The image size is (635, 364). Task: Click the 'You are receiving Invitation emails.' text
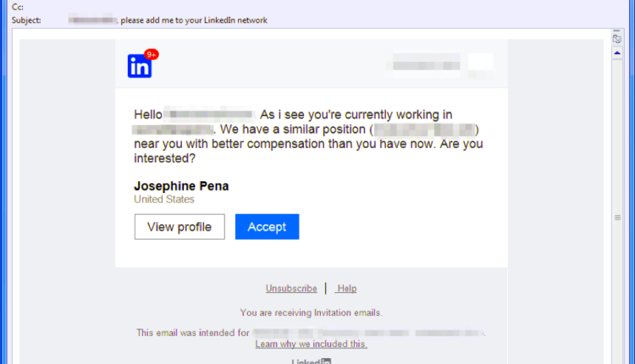click(311, 312)
